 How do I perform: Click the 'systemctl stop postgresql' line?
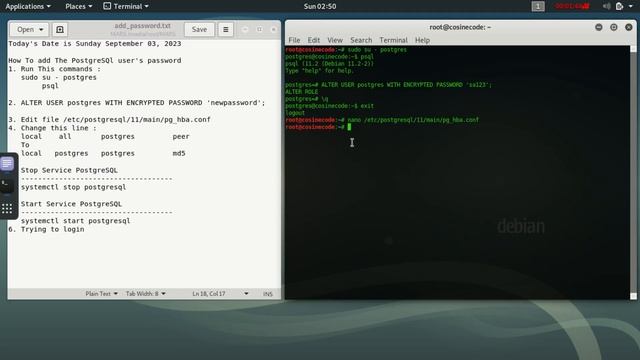(73, 187)
